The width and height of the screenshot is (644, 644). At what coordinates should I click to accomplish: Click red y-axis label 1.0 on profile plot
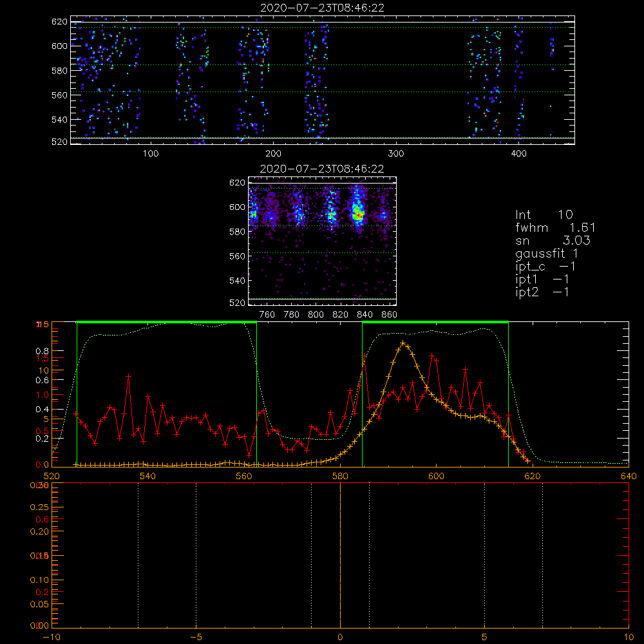(42, 395)
